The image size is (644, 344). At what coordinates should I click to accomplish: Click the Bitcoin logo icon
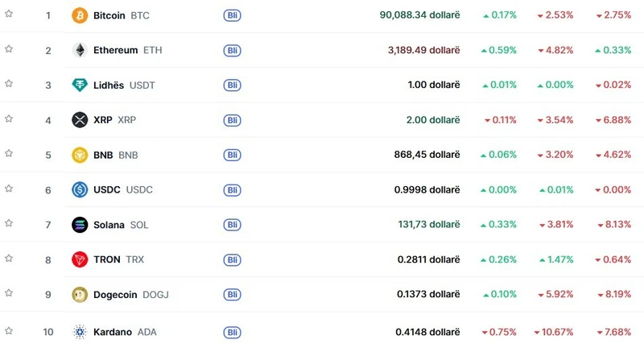click(x=80, y=15)
